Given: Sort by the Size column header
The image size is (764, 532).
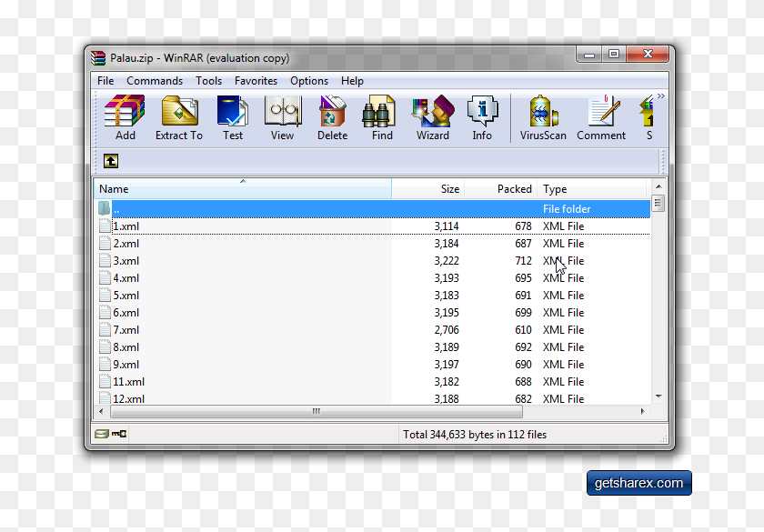Looking at the screenshot, I should (427, 189).
